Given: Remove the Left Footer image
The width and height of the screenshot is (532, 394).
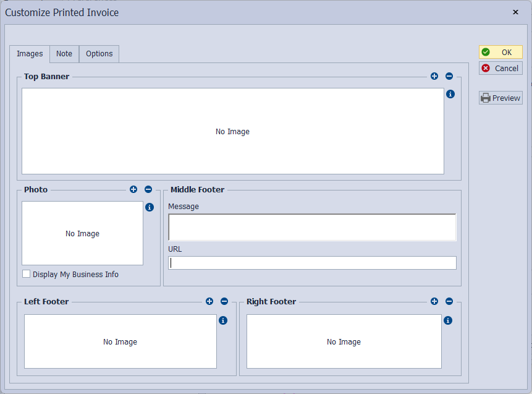Looking at the screenshot, I should 224,301.
